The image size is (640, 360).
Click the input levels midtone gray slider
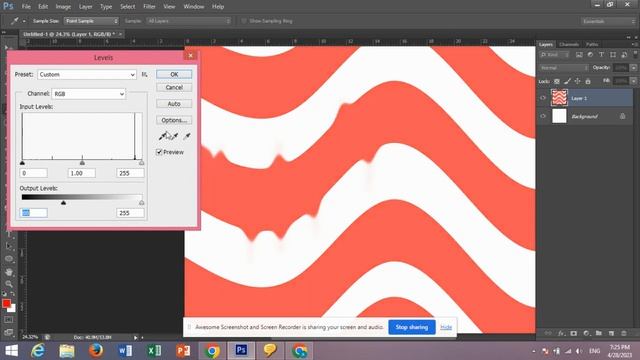point(82,163)
